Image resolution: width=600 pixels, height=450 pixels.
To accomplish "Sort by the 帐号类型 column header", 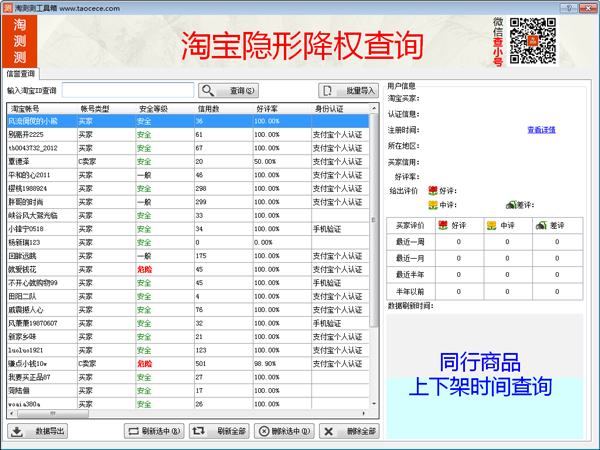I will pos(106,109).
